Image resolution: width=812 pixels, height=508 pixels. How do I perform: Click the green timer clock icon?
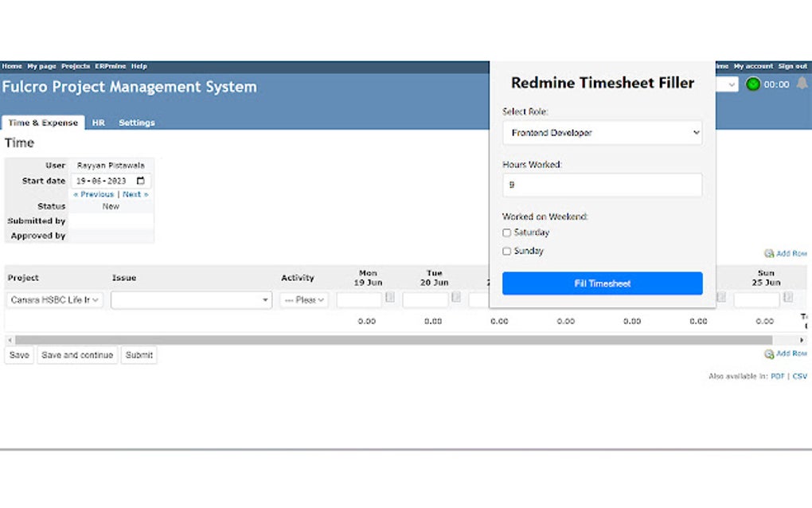pos(751,84)
